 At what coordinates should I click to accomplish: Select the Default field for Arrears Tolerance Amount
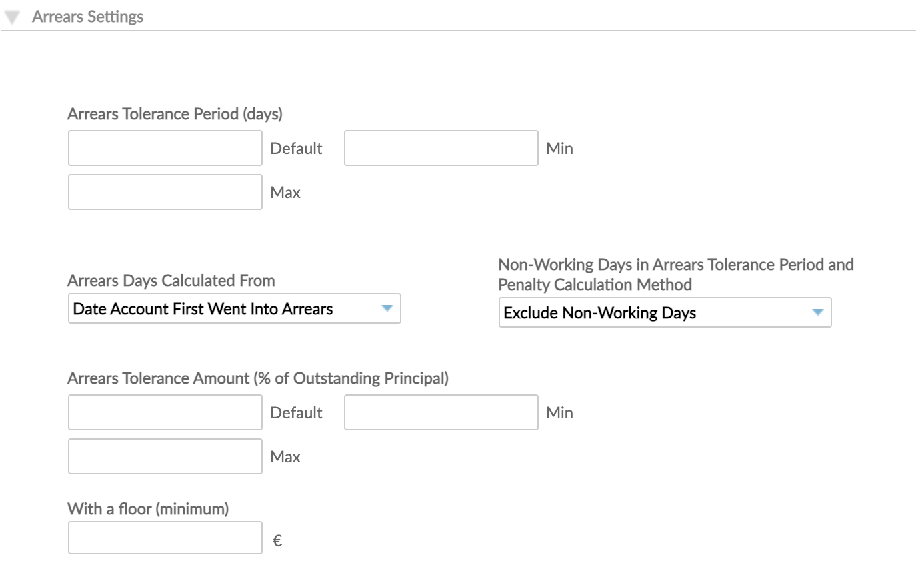165,412
